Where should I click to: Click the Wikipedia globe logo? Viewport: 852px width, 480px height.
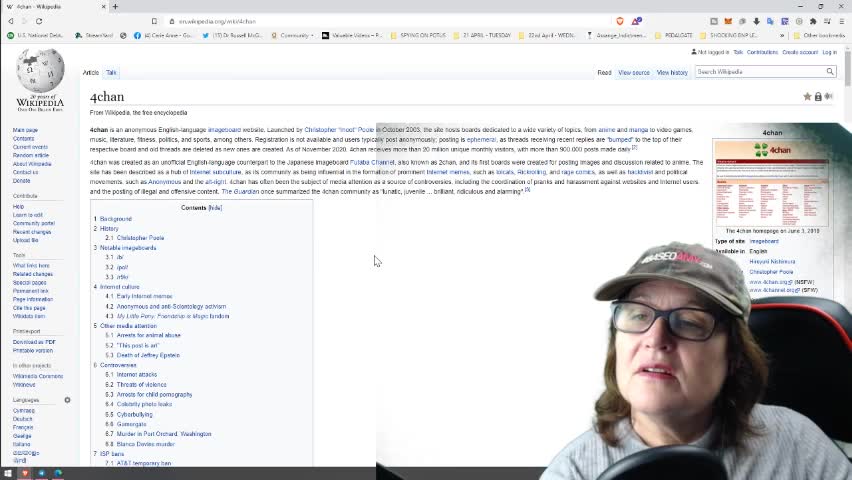(40, 71)
